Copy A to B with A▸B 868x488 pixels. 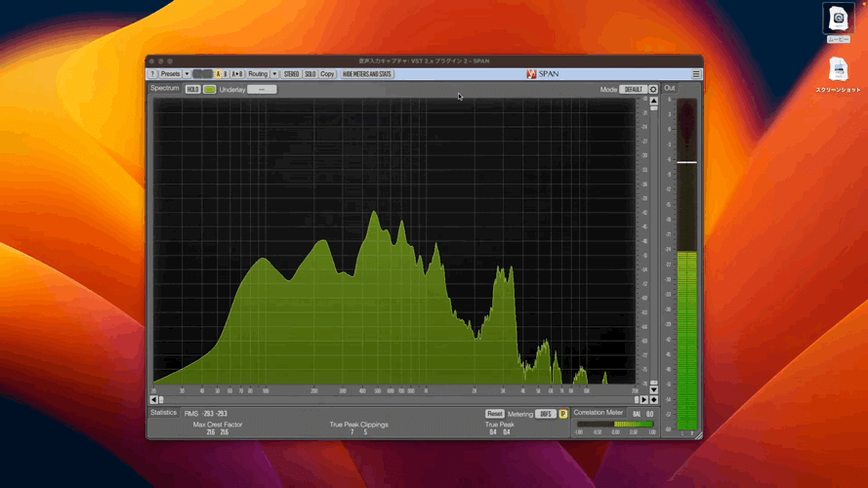click(x=237, y=74)
